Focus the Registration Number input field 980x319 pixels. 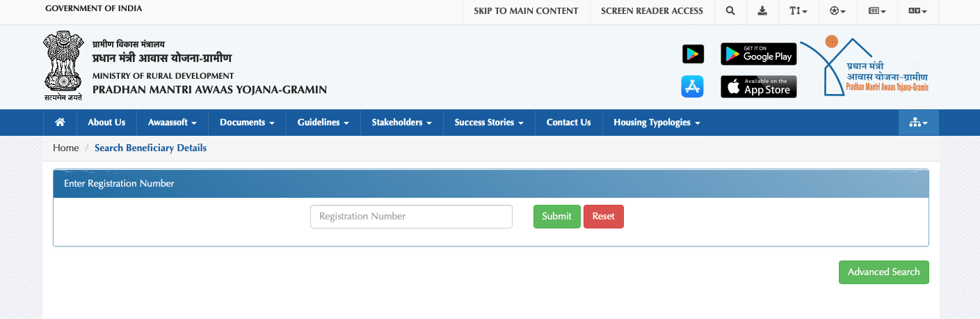411,217
